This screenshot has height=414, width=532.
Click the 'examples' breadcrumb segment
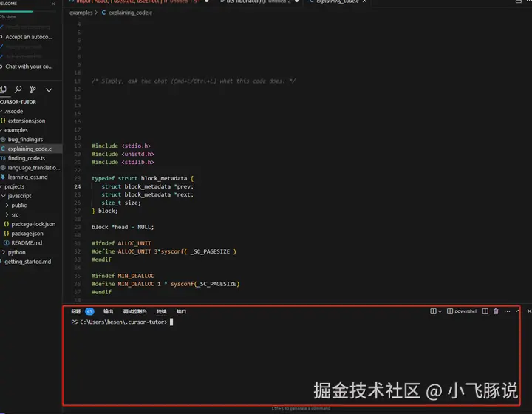[81, 13]
